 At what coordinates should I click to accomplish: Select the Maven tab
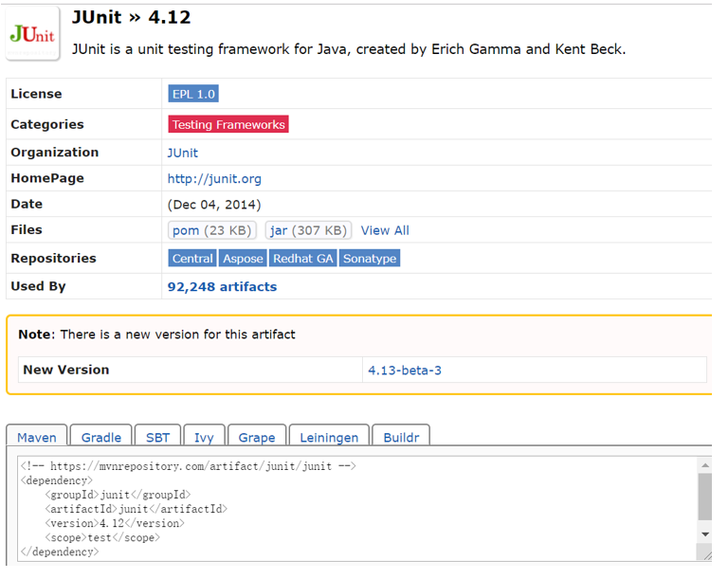point(37,437)
